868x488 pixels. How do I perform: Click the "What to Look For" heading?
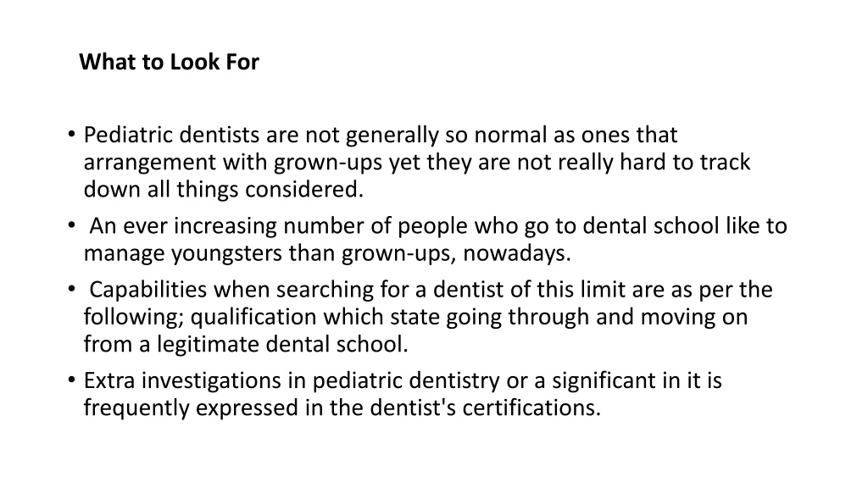[169, 61]
